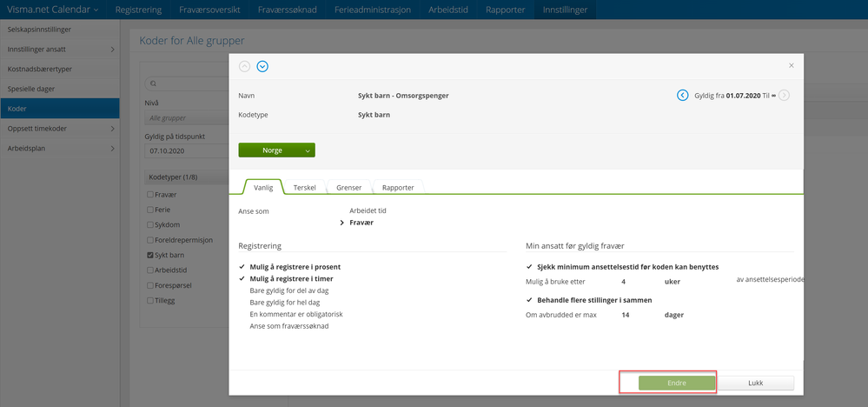Image resolution: width=868 pixels, height=407 pixels.
Task: Uncheck the Sykt barn checkbox
Action: 150,256
